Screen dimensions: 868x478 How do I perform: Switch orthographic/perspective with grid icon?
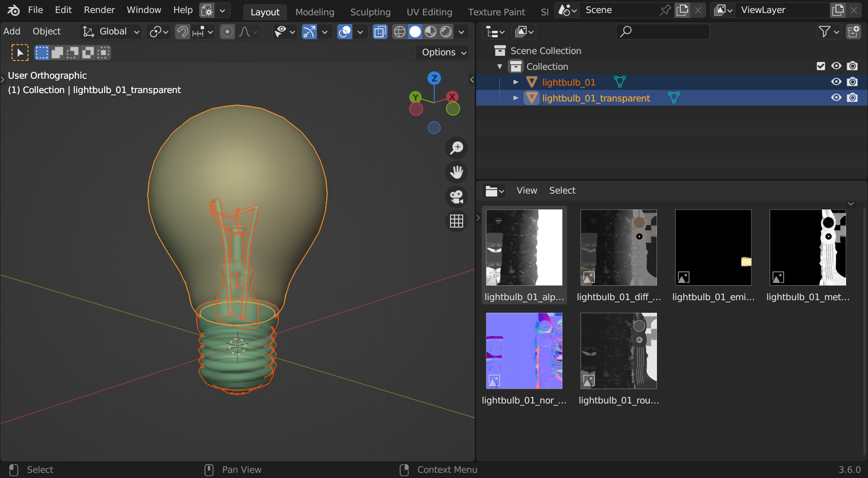coord(457,221)
